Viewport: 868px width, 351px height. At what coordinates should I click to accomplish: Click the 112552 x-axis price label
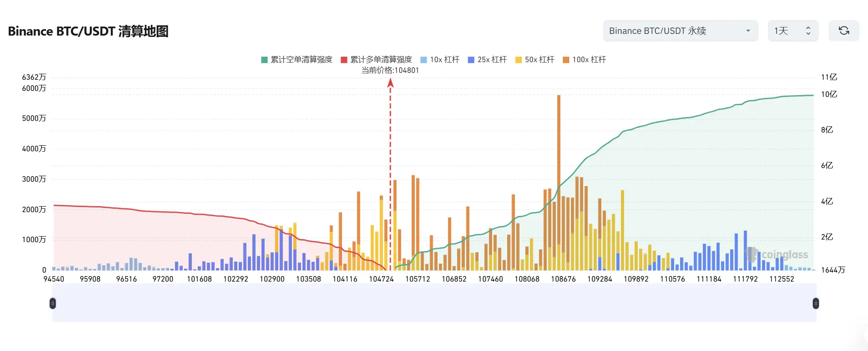point(782,279)
